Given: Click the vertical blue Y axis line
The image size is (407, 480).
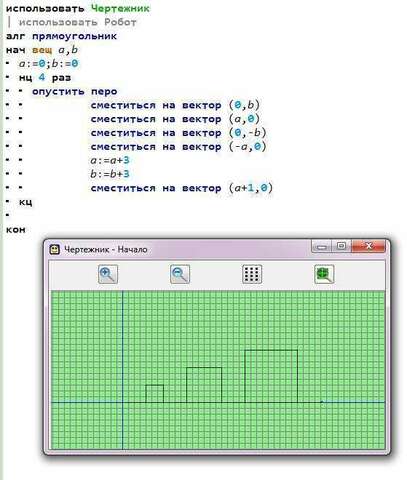Looking at the screenshot, I should pyautogui.click(x=123, y=369).
